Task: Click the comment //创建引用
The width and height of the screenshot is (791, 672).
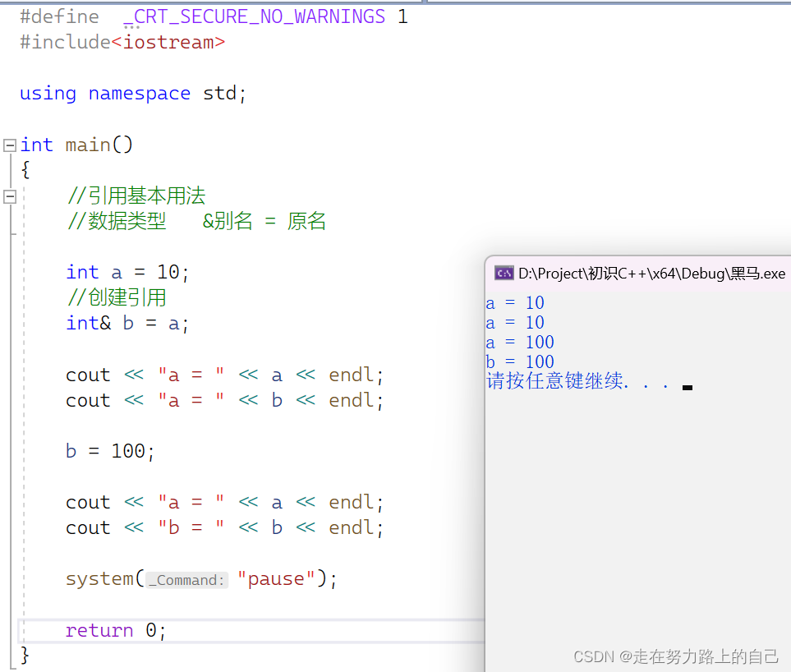Action: pyautogui.click(x=117, y=297)
